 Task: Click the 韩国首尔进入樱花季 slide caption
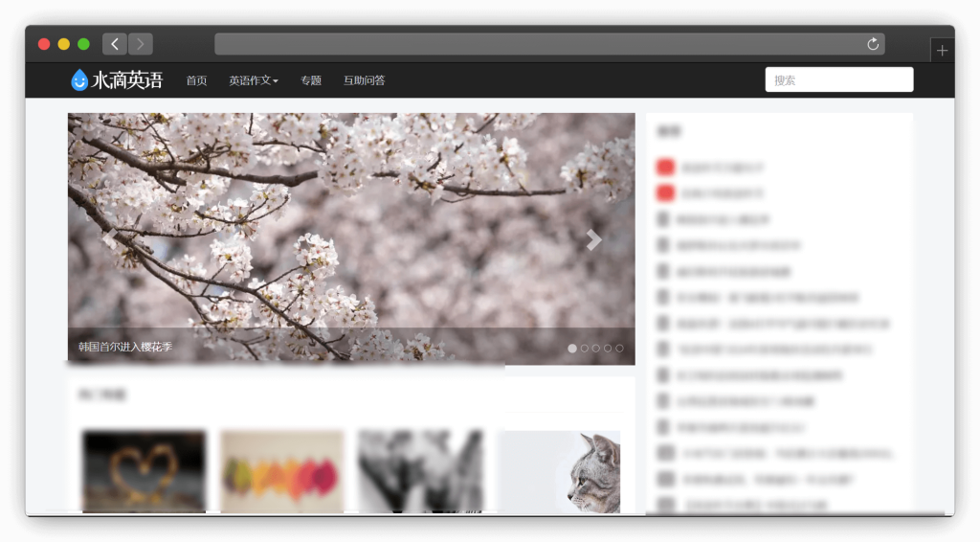point(125,347)
